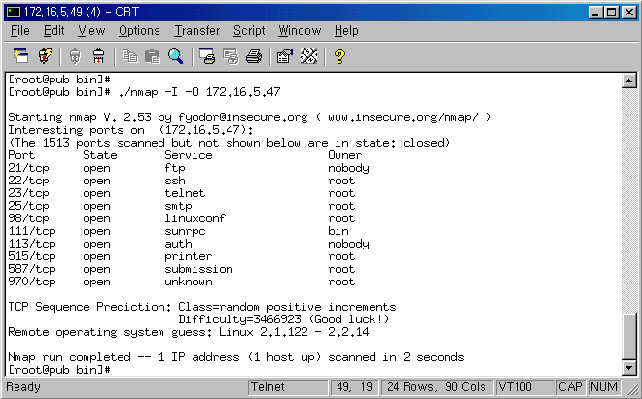Click the State column header text

tap(100, 155)
